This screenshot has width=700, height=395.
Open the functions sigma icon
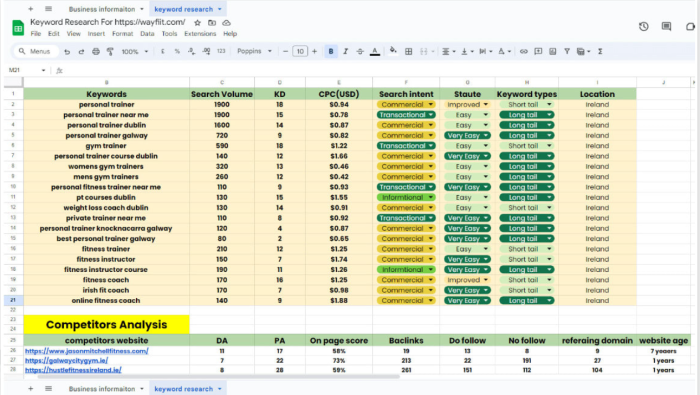click(x=600, y=51)
